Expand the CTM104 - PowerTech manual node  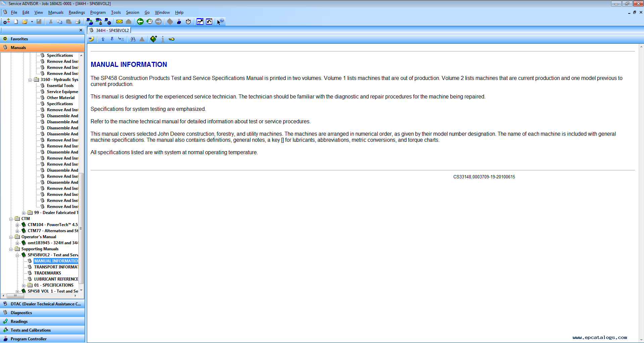pyautogui.click(x=17, y=225)
